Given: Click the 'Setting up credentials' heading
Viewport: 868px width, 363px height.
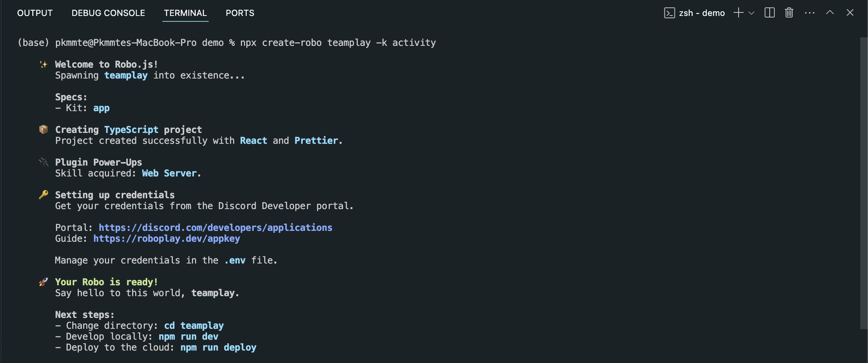Looking at the screenshot, I should click(115, 195).
